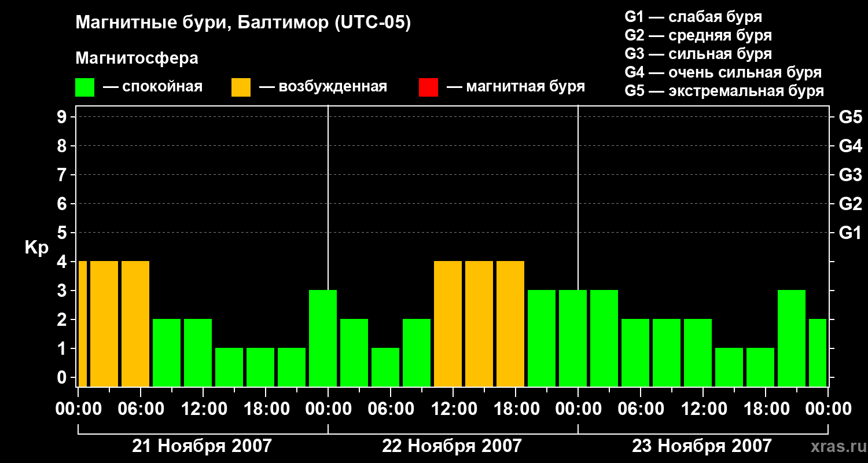Select the chart title 'Магнитные бури, Балтимор (UTC-05)'
The image size is (868, 463).
(x=243, y=23)
